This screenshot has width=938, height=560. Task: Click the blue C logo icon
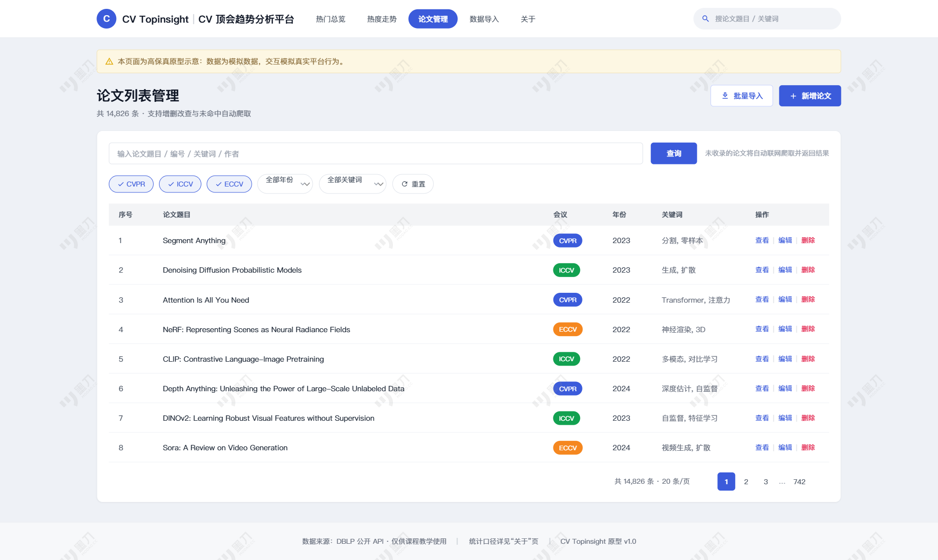[106, 19]
